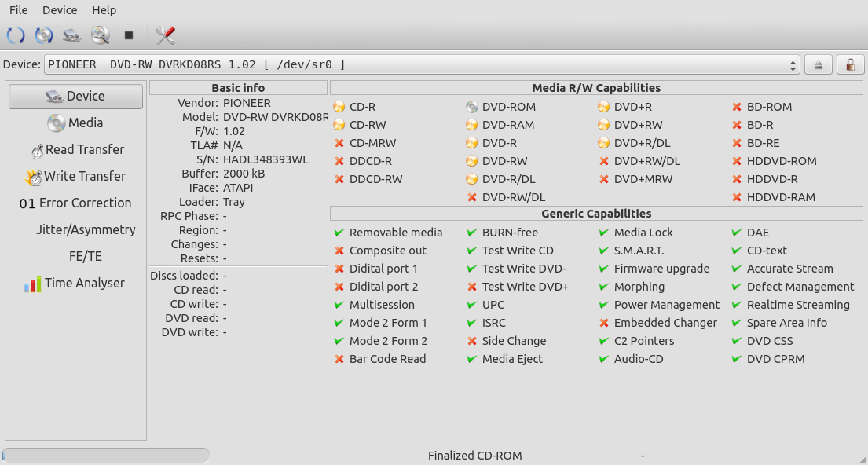Click the 'Defect Management' capability text
The height and width of the screenshot is (465, 868).
point(800,287)
